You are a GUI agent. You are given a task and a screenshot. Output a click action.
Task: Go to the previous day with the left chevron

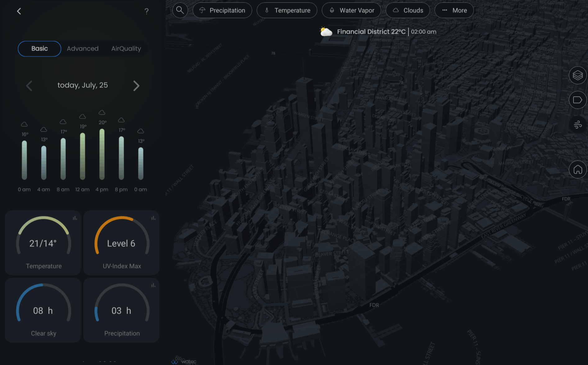[x=29, y=86]
